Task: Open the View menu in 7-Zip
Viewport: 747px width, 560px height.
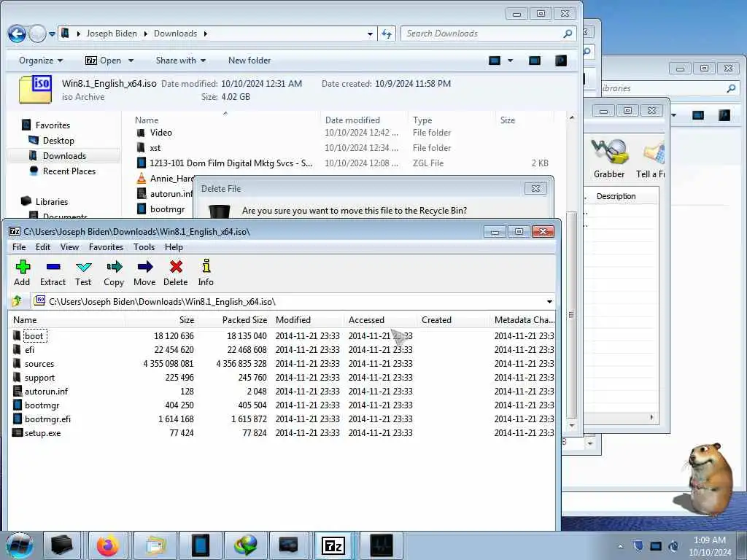Action: tap(69, 246)
